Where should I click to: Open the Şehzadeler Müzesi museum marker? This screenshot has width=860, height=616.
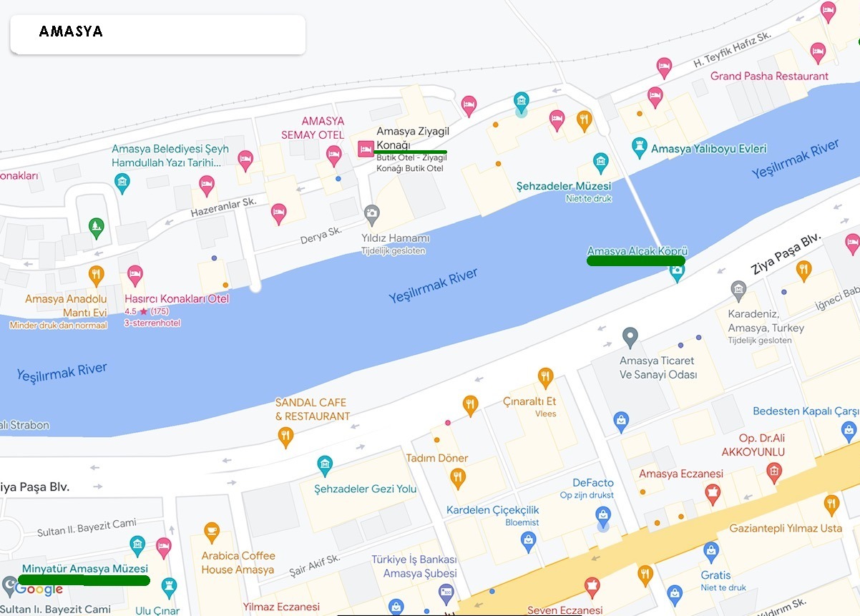[x=601, y=162]
